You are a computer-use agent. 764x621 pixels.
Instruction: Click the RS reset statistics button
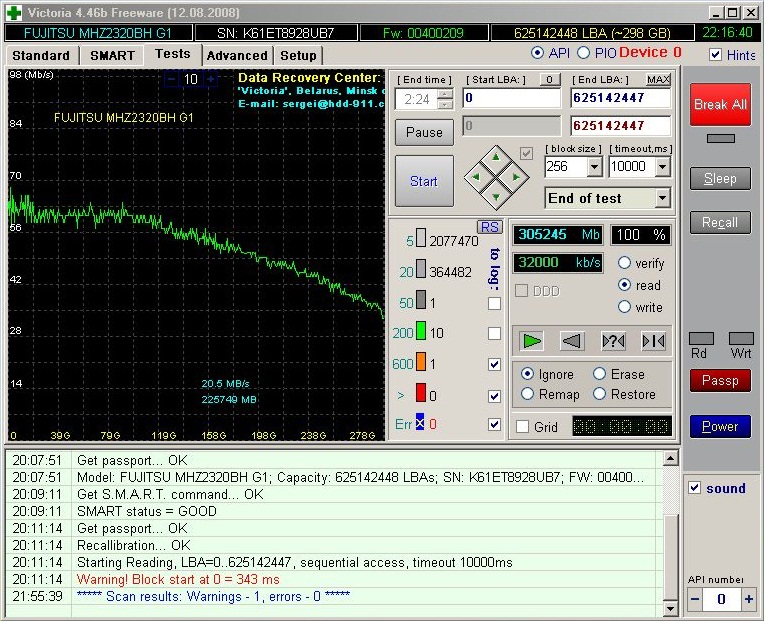click(489, 227)
